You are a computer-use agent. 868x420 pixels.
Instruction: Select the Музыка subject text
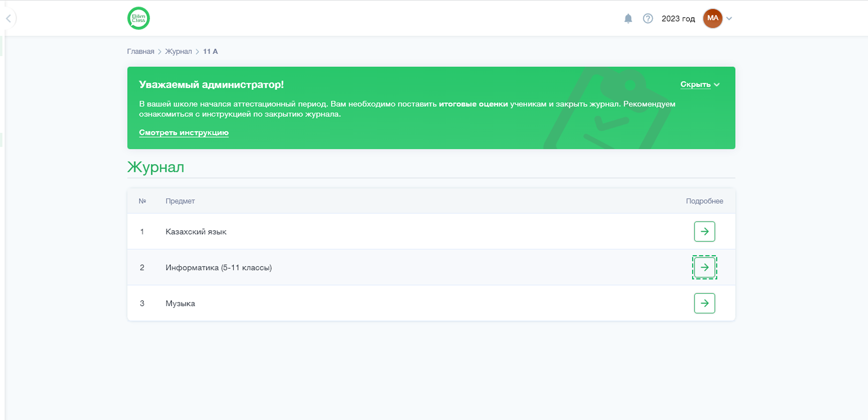click(x=180, y=303)
